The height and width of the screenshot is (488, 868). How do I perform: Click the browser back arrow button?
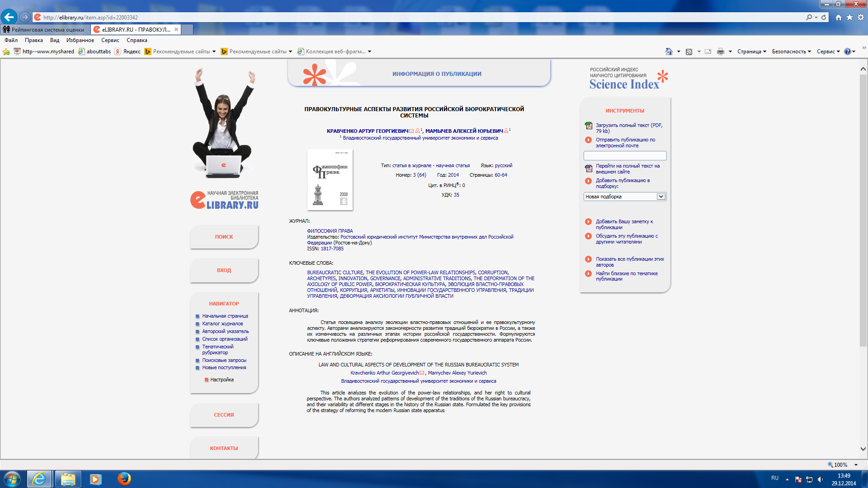click(9, 17)
